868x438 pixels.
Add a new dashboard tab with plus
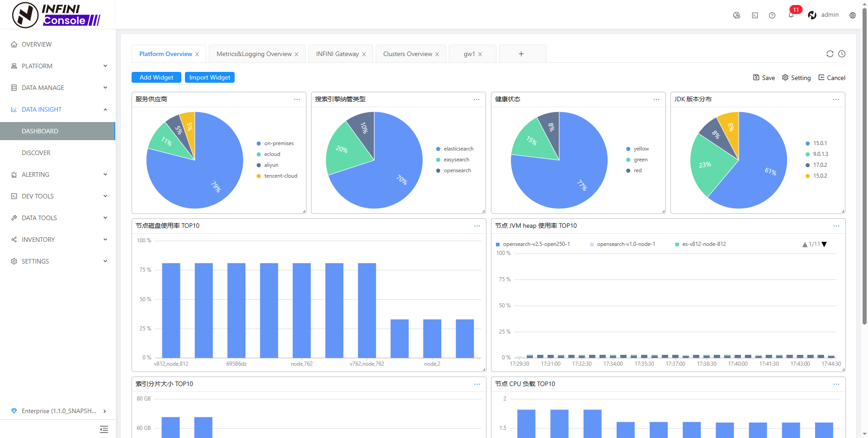click(521, 54)
